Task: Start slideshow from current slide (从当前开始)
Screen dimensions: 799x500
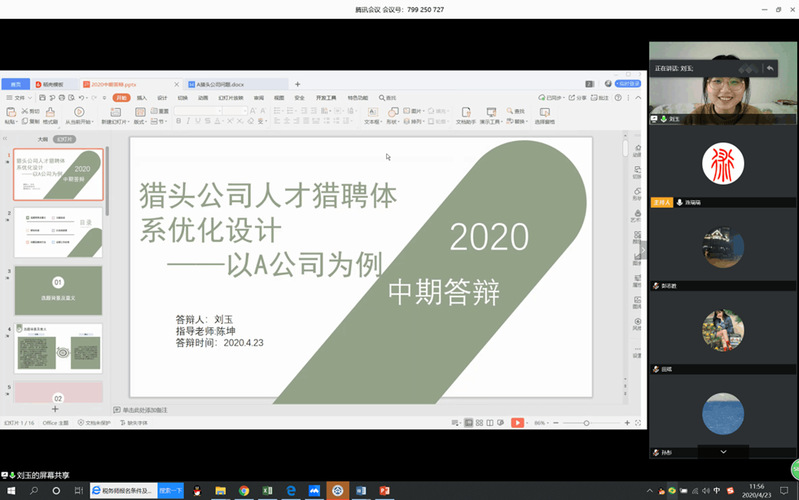Action: point(77,115)
